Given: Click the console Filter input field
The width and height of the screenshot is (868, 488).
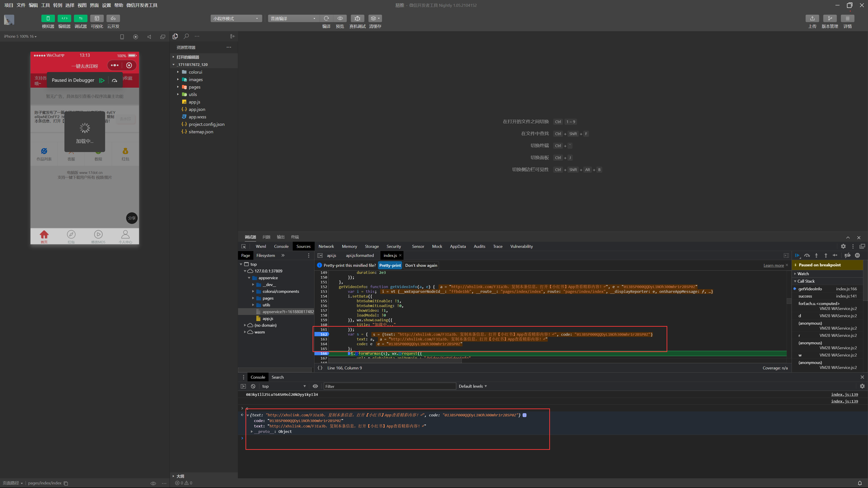Looking at the screenshot, I should (389, 386).
